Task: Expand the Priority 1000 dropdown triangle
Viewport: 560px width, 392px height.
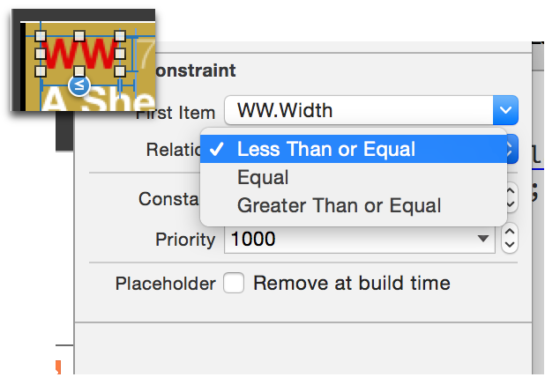Action: coord(483,238)
